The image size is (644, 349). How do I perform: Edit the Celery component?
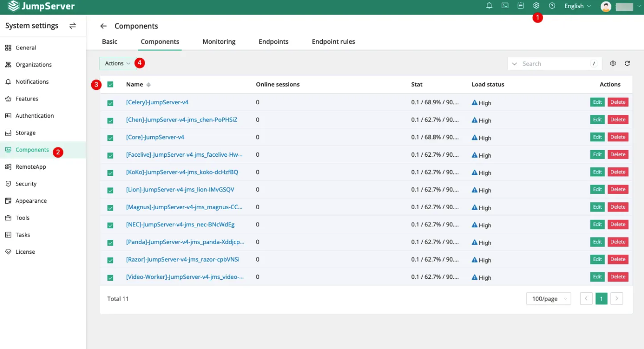click(597, 102)
